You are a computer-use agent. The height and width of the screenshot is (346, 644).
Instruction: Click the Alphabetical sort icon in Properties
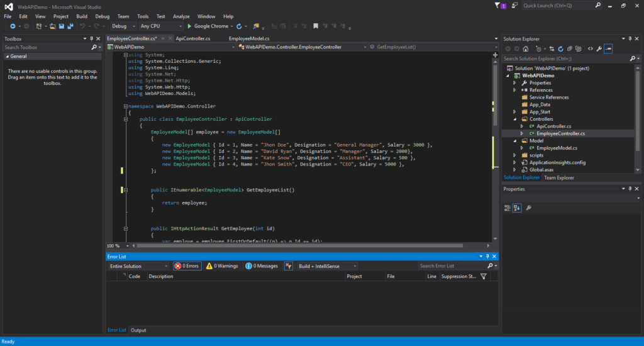tap(517, 208)
